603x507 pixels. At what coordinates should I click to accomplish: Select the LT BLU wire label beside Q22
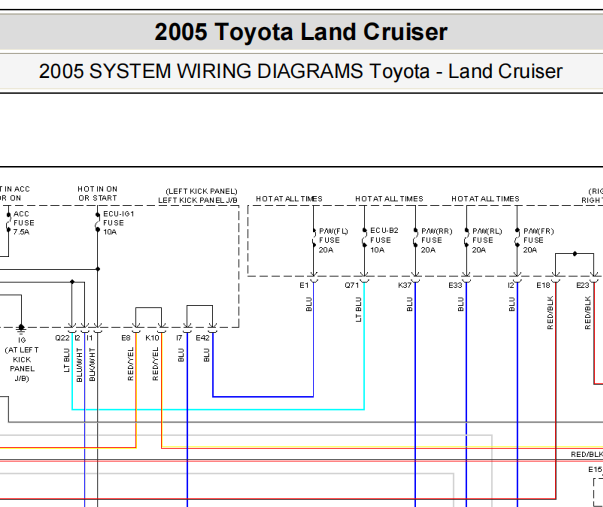(67, 360)
